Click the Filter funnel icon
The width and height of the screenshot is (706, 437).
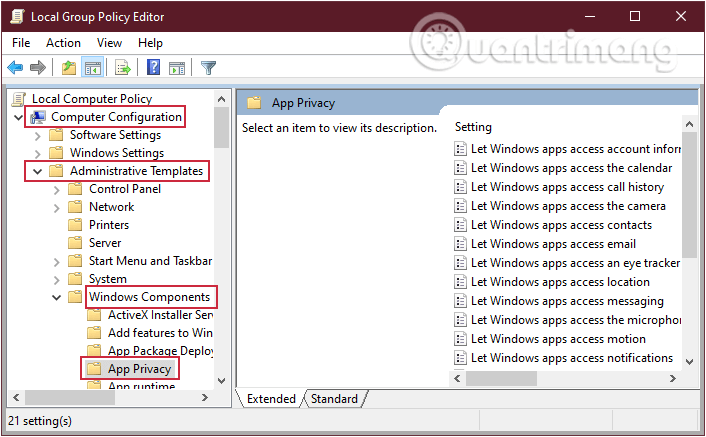[208, 68]
